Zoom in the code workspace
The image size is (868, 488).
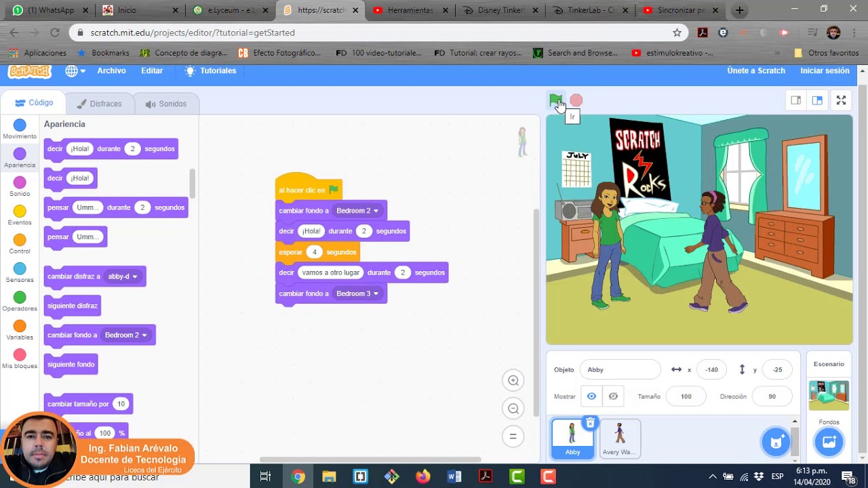click(513, 381)
